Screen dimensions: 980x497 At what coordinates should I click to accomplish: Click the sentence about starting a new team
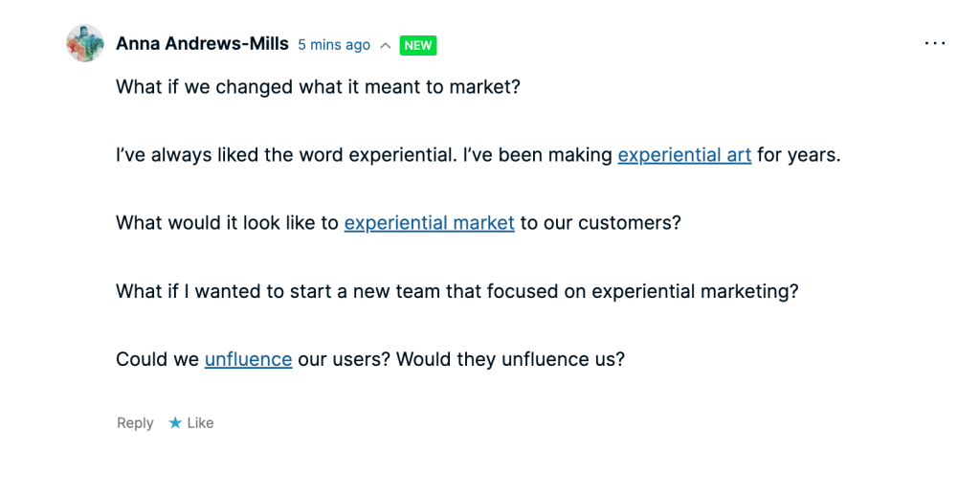click(x=457, y=291)
